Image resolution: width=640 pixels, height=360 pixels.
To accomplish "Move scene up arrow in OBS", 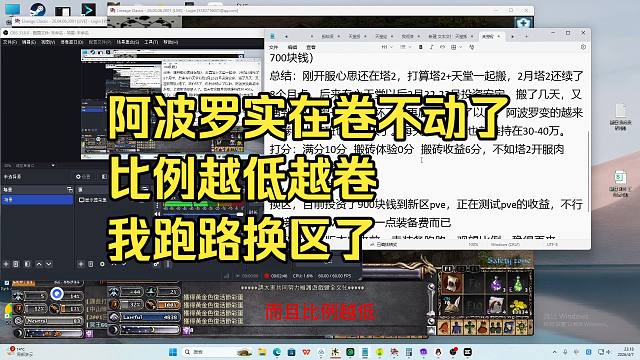I will (39, 264).
